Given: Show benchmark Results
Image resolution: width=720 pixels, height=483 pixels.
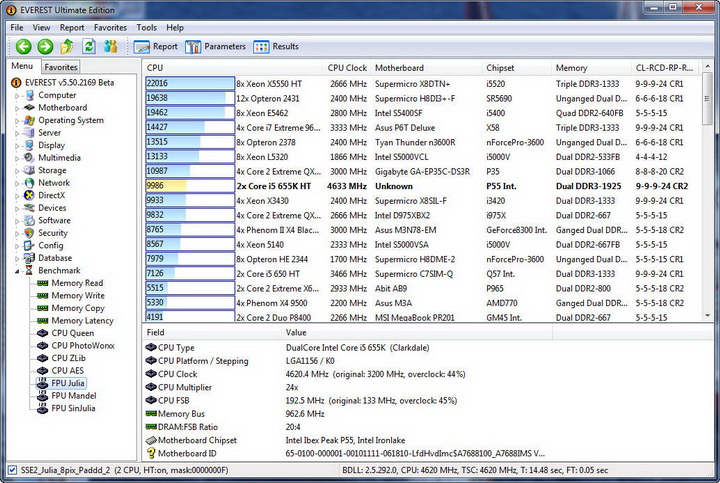Looking at the screenshot, I should click(276, 46).
